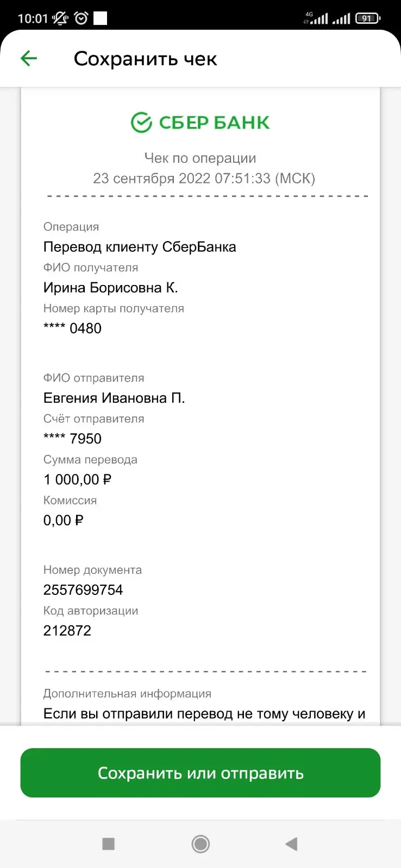The width and height of the screenshot is (401, 868).
Task: Tap the document number 2557699754
Action: click(x=83, y=590)
